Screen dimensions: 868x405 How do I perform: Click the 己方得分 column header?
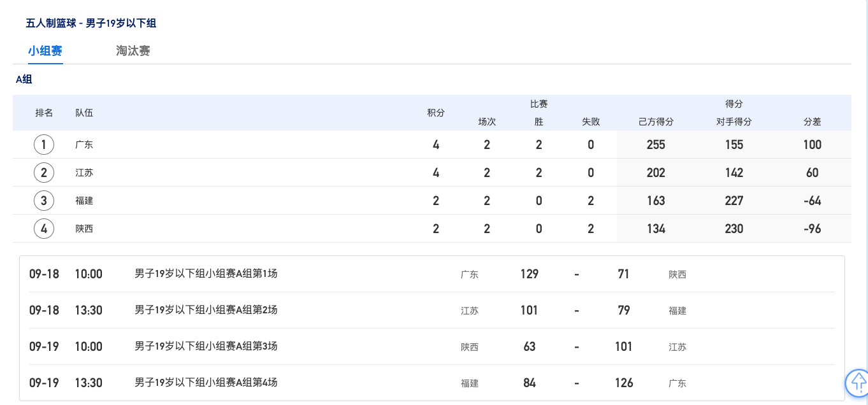coord(656,122)
